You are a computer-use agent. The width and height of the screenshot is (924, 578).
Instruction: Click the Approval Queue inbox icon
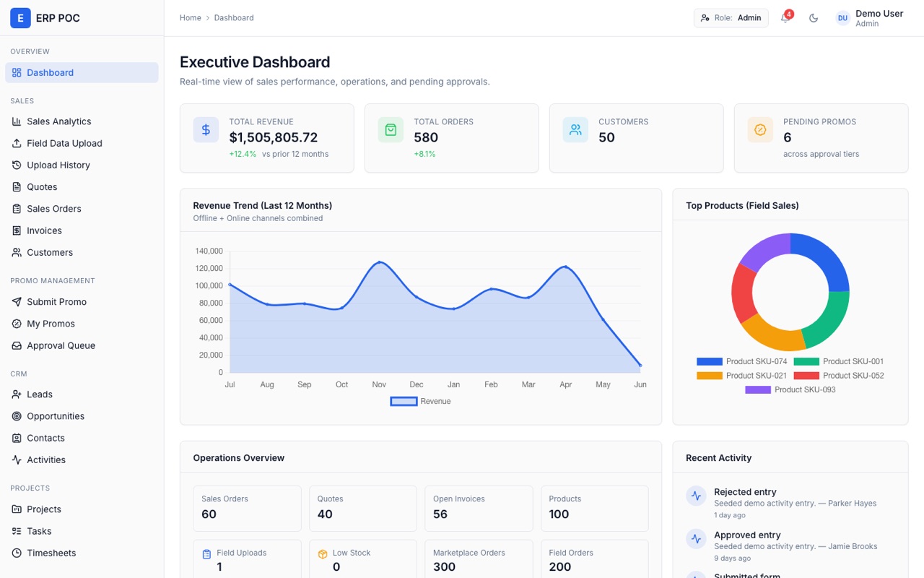(17, 345)
